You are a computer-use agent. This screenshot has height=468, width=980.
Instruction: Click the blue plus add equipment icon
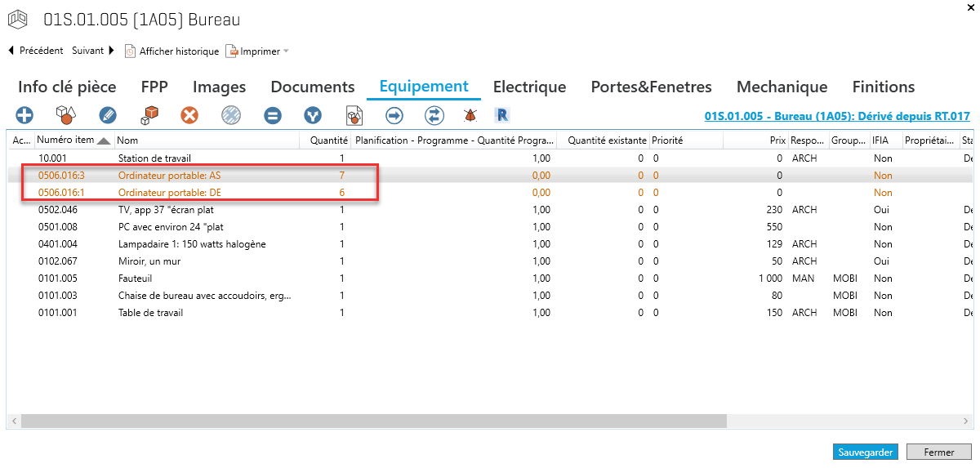(x=24, y=116)
